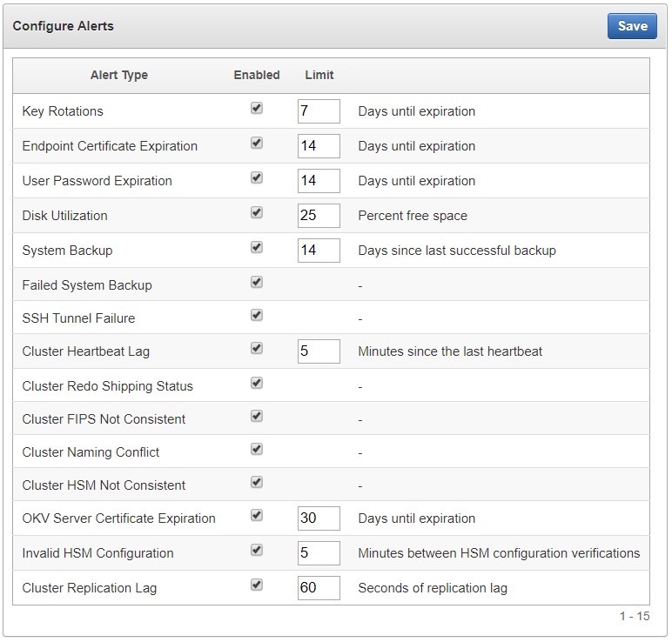Click the Alert Type column header

pos(119,76)
